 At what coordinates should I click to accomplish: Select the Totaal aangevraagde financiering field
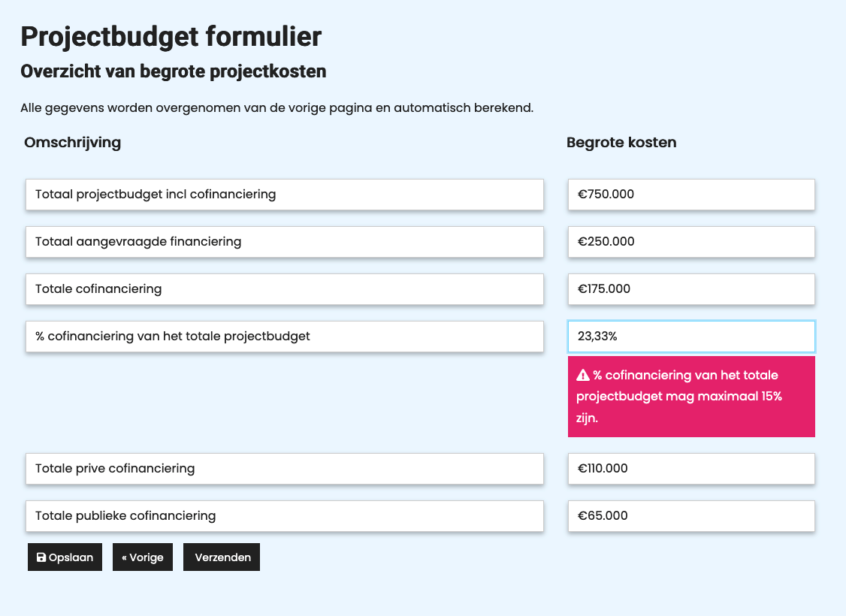285,242
